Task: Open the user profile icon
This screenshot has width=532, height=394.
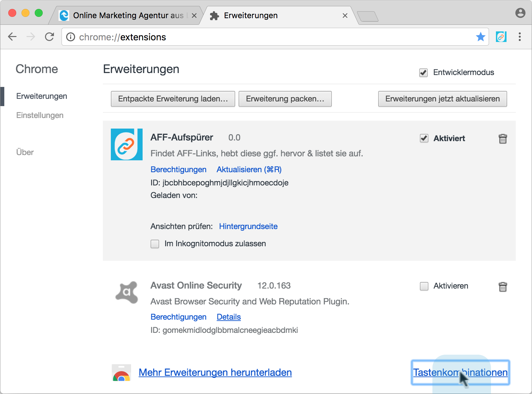Action: click(520, 13)
